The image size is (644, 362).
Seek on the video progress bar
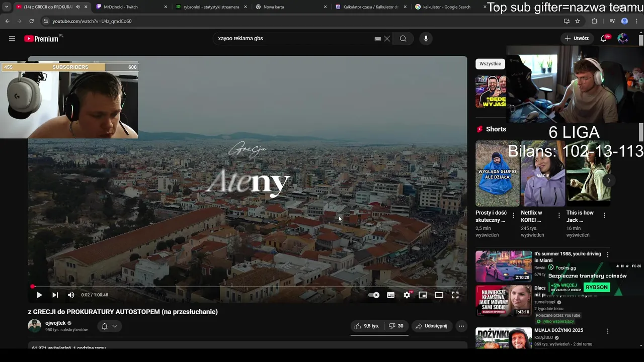pyautogui.click(x=248, y=287)
